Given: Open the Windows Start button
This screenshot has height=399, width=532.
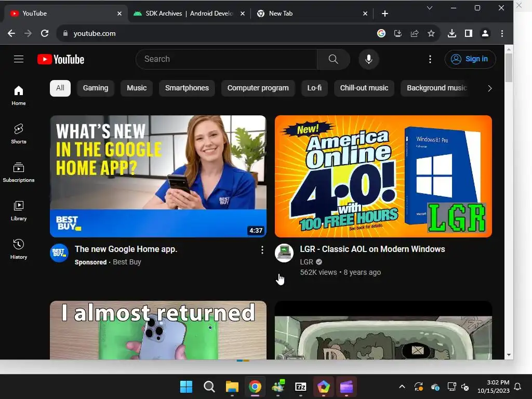Looking at the screenshot, I should point(186,387).
